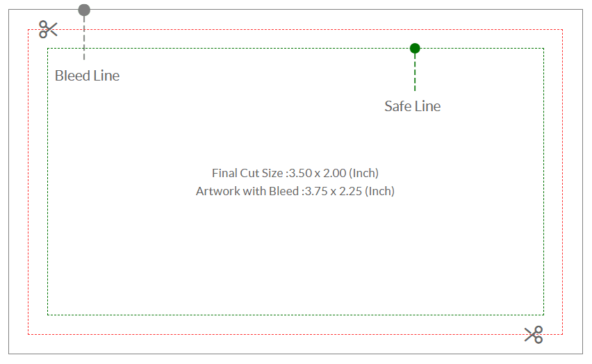Select the gray circular Bleed Line marker
This screenshot has width=592, height=364.
[84, 10]
